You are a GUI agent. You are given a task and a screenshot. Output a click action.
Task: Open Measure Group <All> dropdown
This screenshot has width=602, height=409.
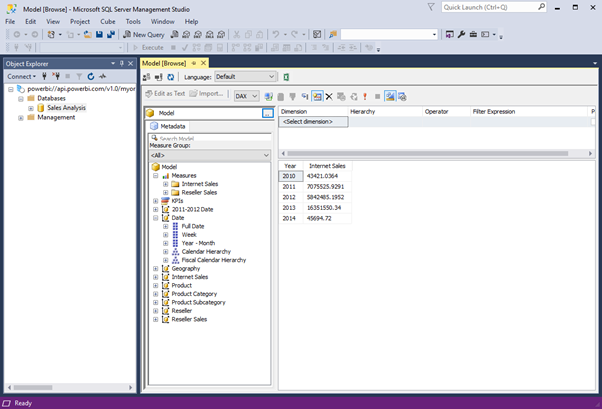point(210,155)
